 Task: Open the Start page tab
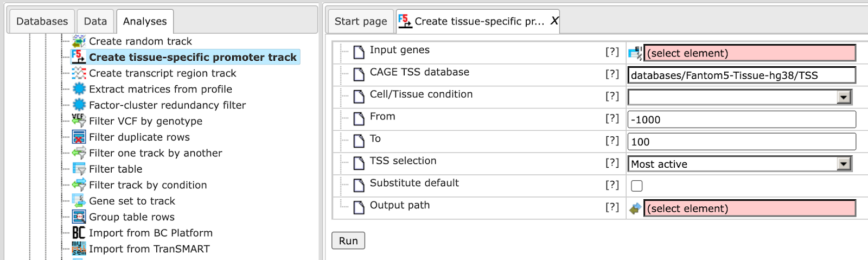click(361, 21)
